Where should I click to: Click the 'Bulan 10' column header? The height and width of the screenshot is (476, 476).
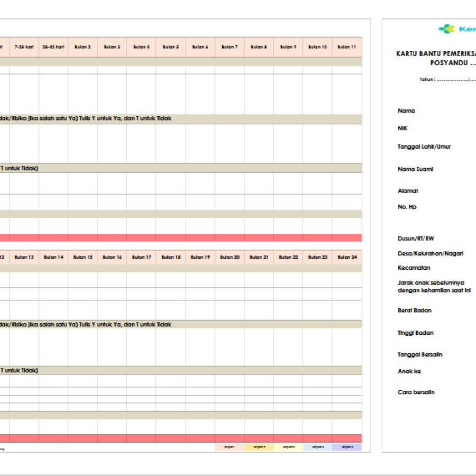tap(317, 47)
